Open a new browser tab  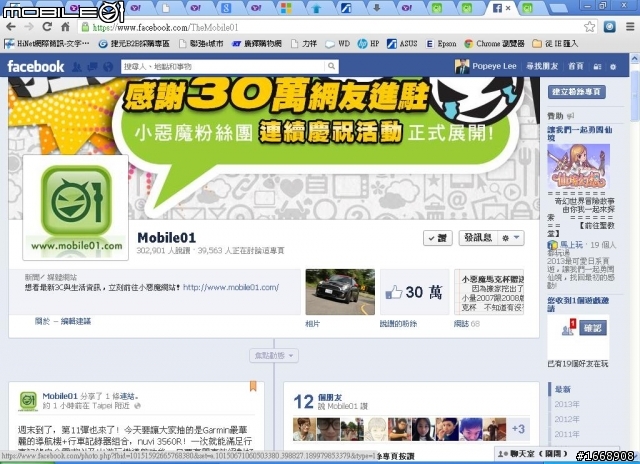point(558,8)
